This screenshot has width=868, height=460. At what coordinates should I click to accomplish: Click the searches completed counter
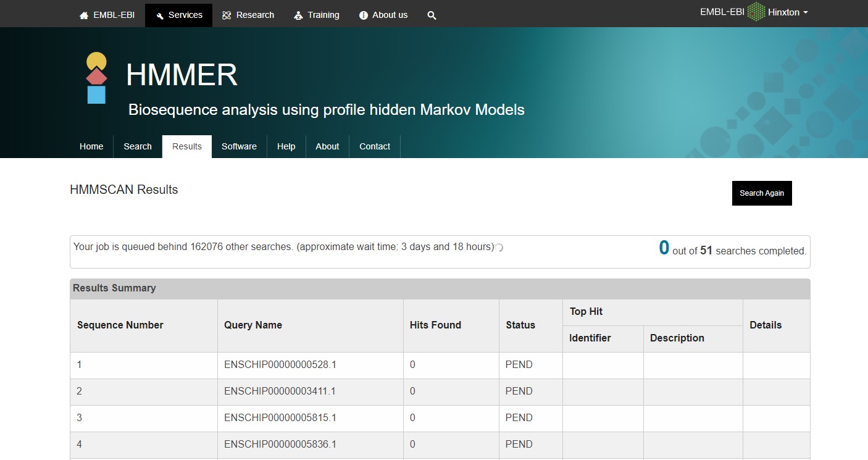[x=733, y=249]
